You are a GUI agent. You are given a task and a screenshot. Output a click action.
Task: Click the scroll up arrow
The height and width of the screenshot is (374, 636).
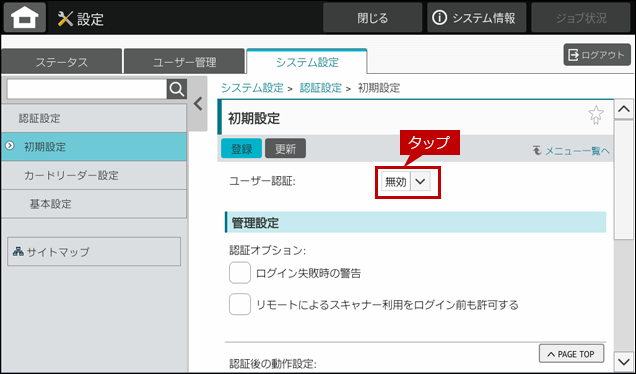coord(623,109)
